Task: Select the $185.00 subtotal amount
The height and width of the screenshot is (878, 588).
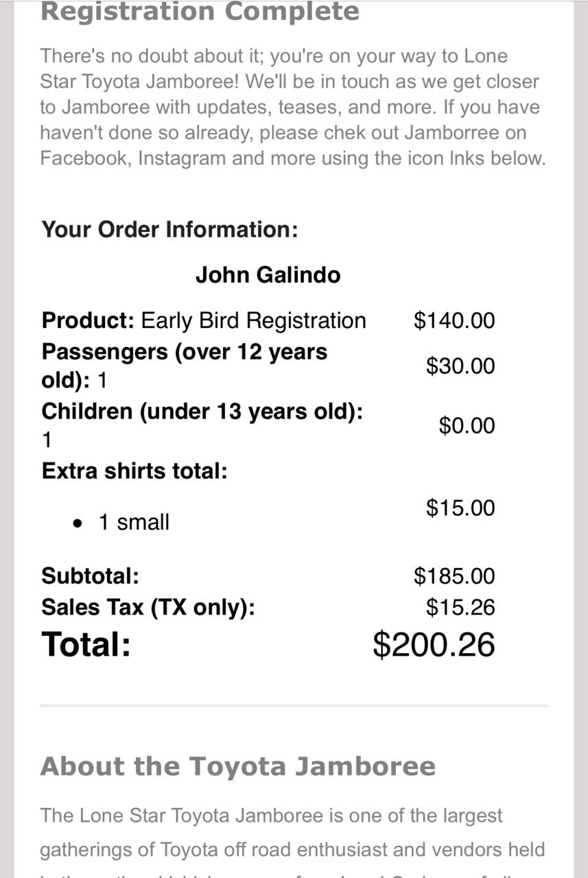Action: point(454,576)
